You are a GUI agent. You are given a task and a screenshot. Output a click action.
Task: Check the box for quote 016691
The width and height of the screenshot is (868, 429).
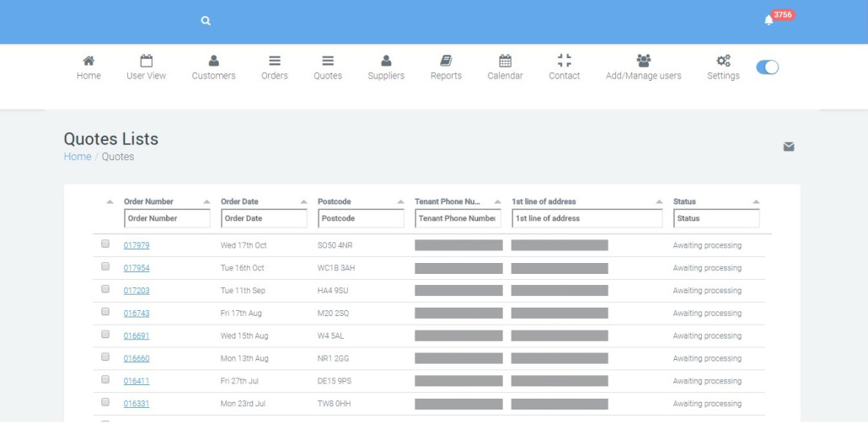point(105,335)
